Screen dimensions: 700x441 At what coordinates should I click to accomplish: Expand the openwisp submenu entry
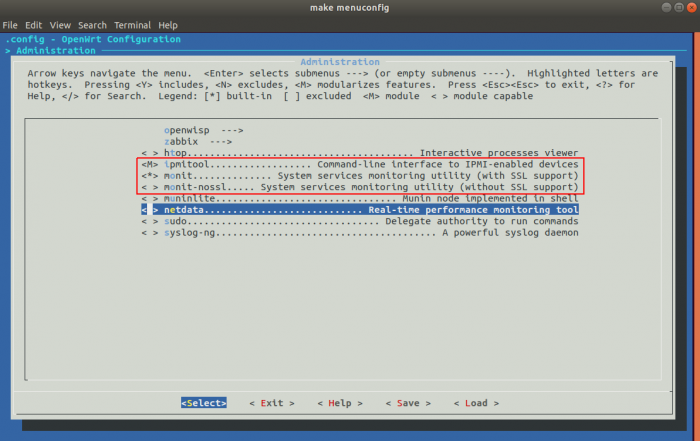190,130
